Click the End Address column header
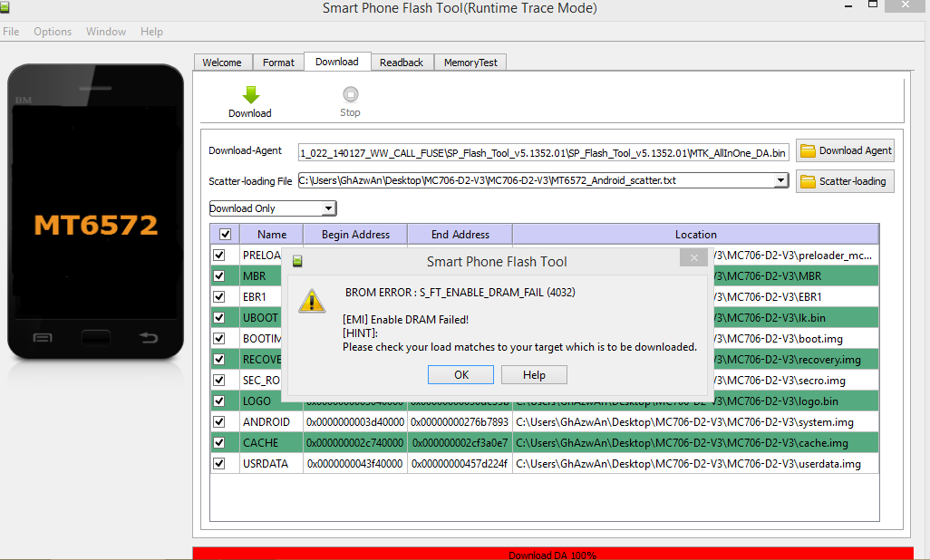Viewport: 930px width, 560px height. [x=460, y=235]
